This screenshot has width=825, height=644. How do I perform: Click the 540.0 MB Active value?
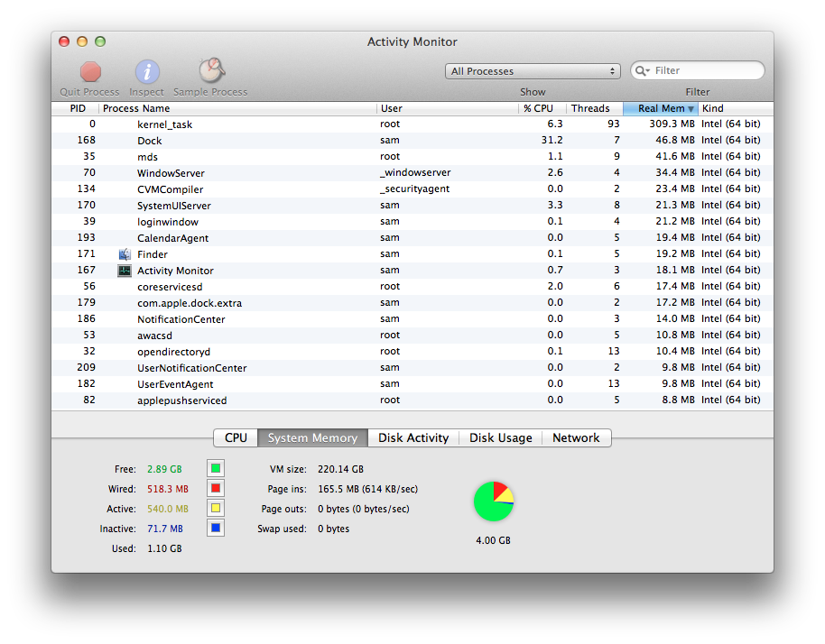(x=168, y=509)
